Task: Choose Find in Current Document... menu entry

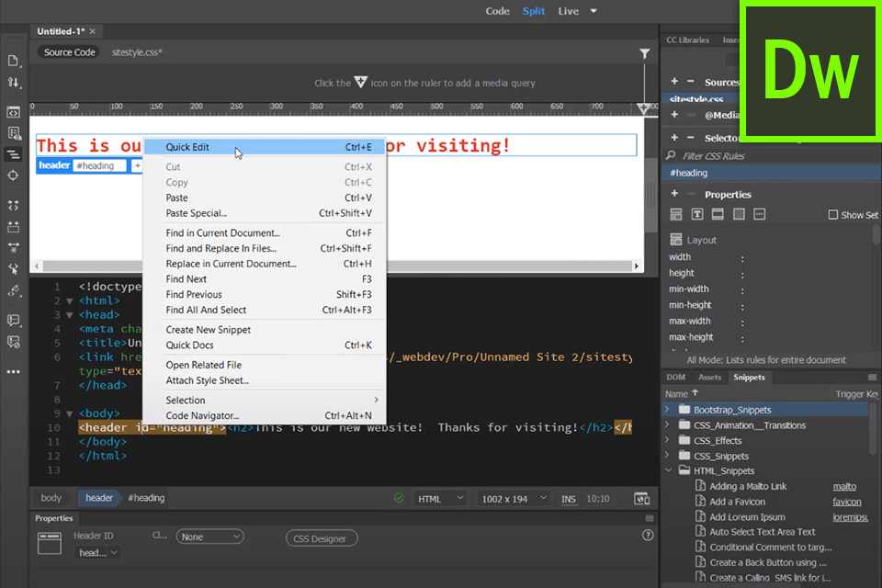Action: pos(265,233)
